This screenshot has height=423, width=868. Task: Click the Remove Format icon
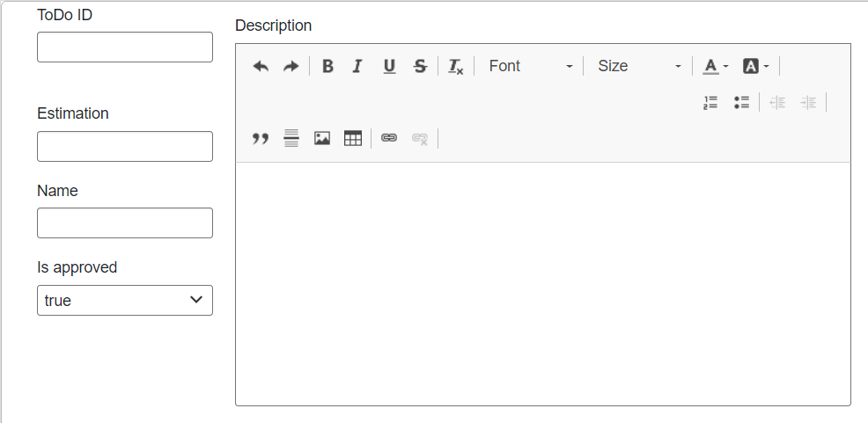click(x=455, y=67)
